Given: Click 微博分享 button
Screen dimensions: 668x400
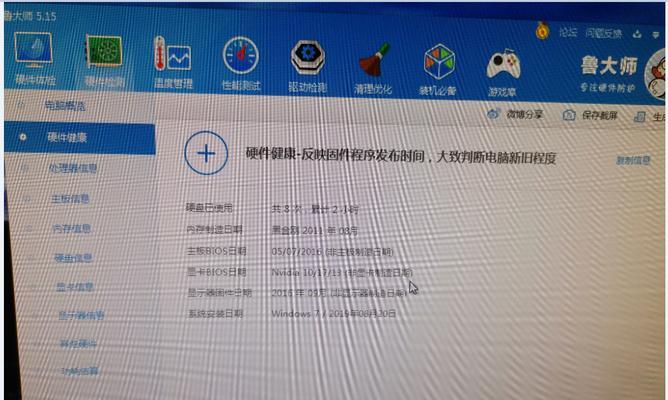Looking at the screenshot, I should tap(515, 114).
